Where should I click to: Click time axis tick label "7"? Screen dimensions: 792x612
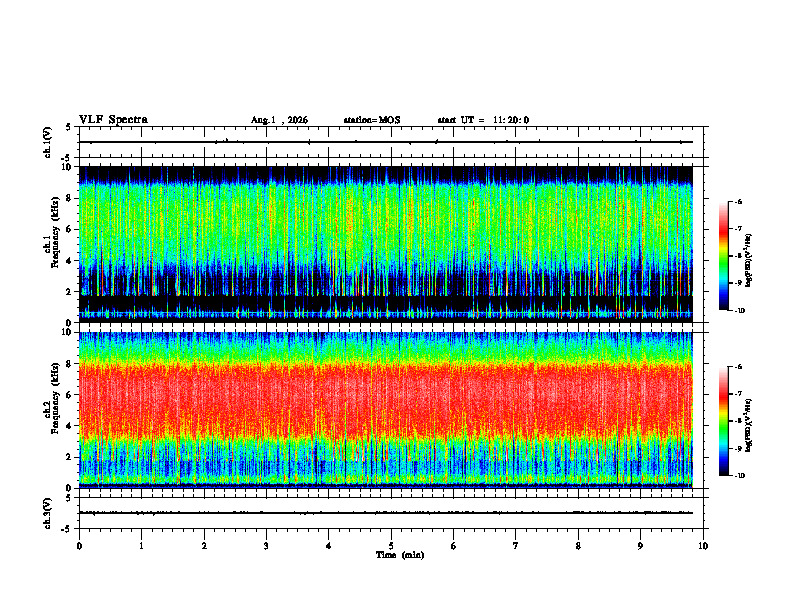point(516,546)
